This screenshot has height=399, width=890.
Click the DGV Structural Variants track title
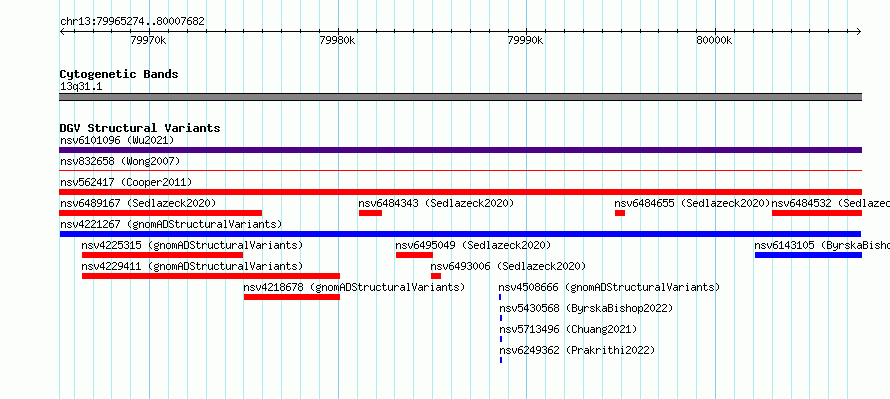pyautogui.click(x=140, y=128)
